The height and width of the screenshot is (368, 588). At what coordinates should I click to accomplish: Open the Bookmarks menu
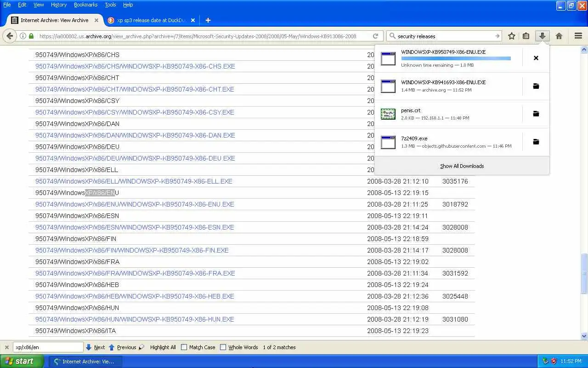86,5
